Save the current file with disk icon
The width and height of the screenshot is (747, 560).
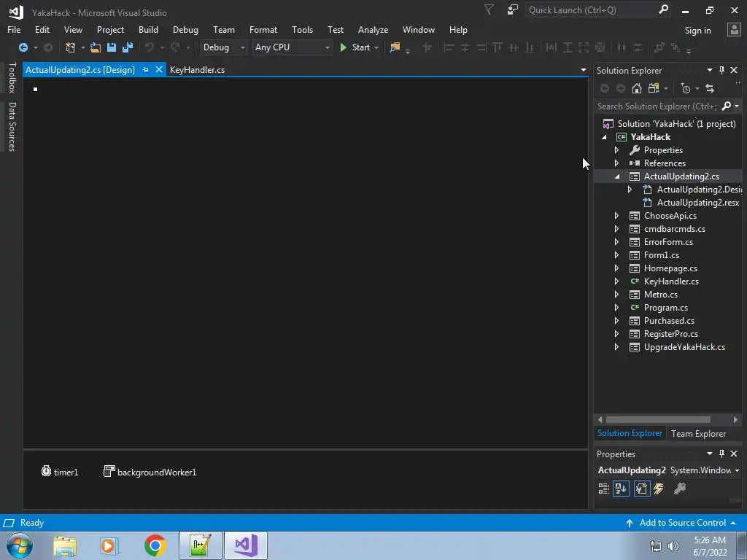coord(112,47)
